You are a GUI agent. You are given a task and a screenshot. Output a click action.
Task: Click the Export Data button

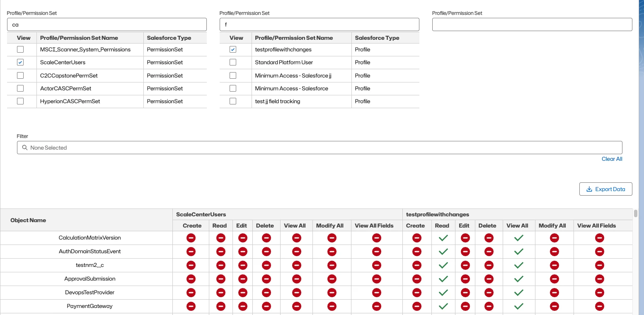[x=605, y=189]
